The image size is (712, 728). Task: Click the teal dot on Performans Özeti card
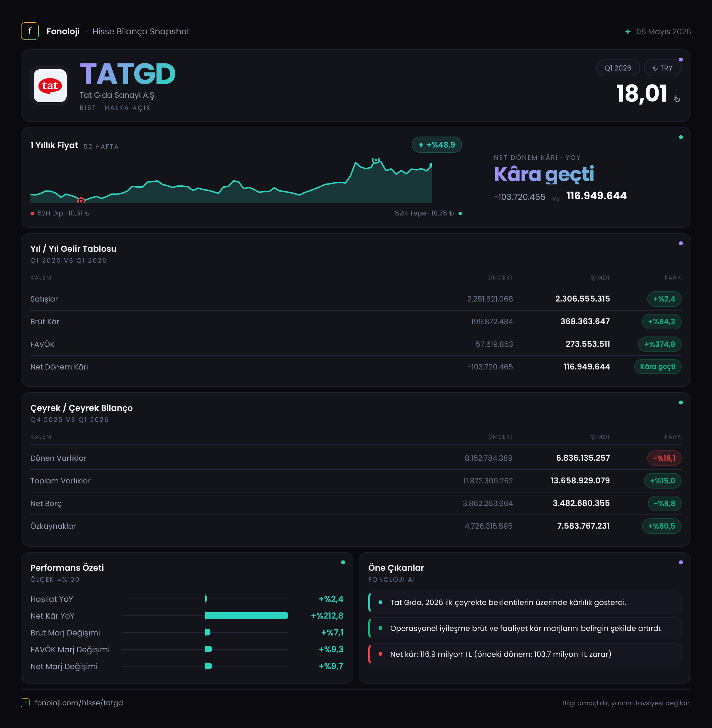pyautogui.click(x=343, y=562)
